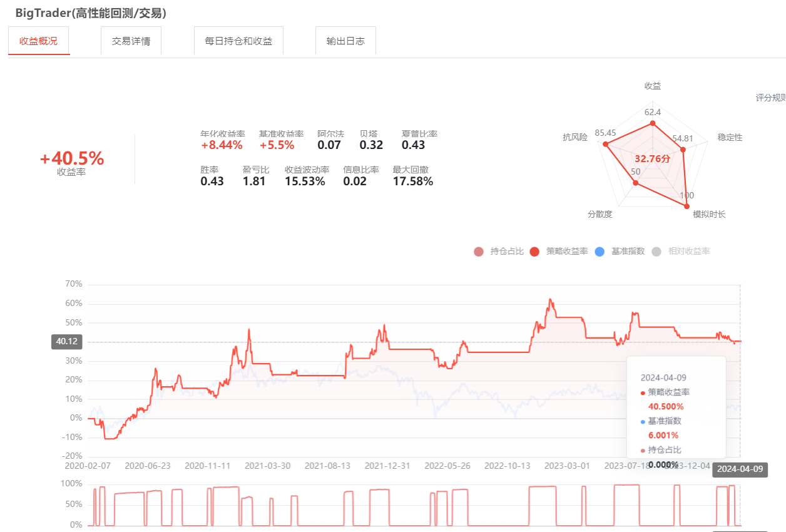The image size is (786, 532).
Task: Click the 分散度 radar point at 50
Action: click(x=635, y=183)
